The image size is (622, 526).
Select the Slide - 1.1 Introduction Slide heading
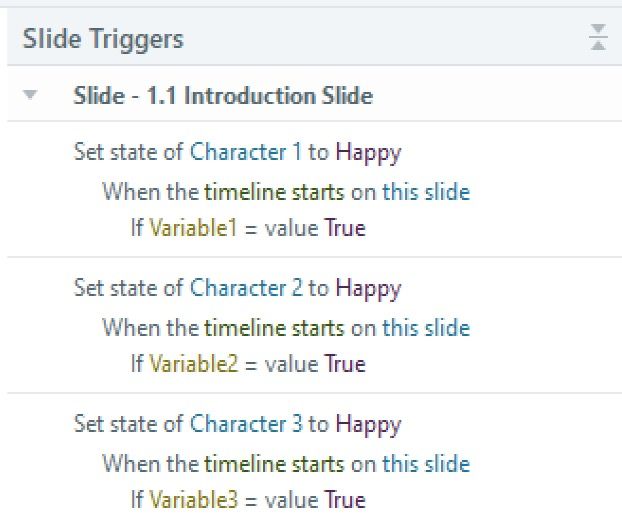(222, 96)
